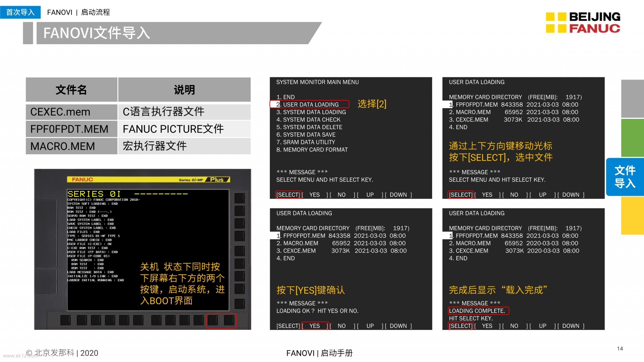Screen dimensions: 644x362
Task: Select '2. USER DATA LOADING' menu entry
Action: tap(309, 104)
